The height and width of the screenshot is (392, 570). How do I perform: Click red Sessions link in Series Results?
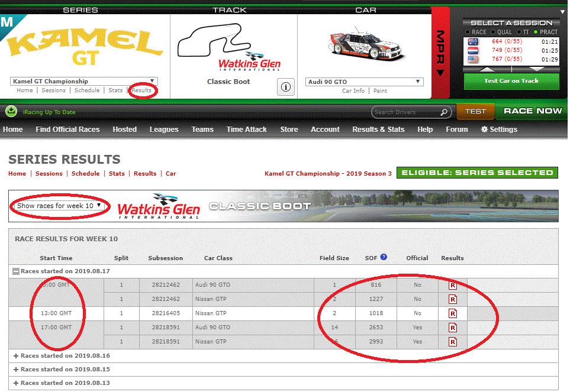(49, 173)
